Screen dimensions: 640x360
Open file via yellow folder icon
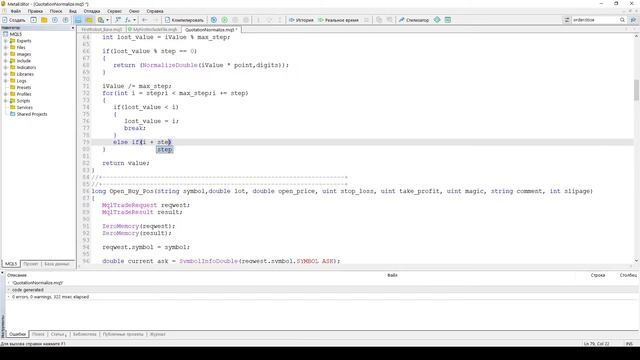(44, 20)
